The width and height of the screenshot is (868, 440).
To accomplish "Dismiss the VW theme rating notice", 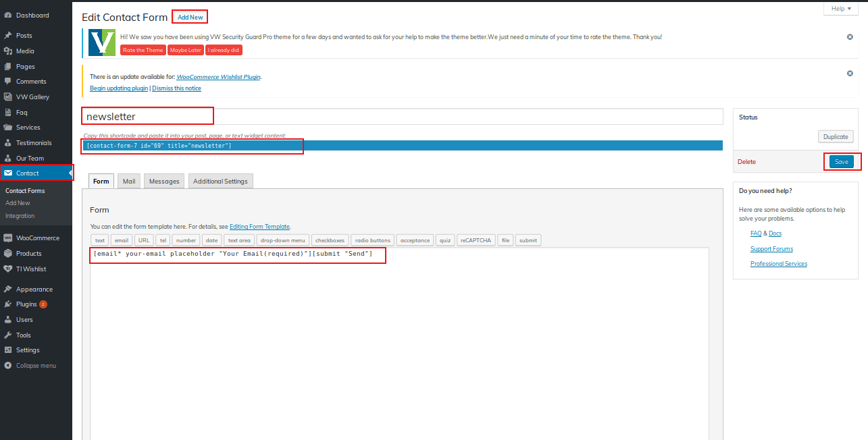I will 850,36.
